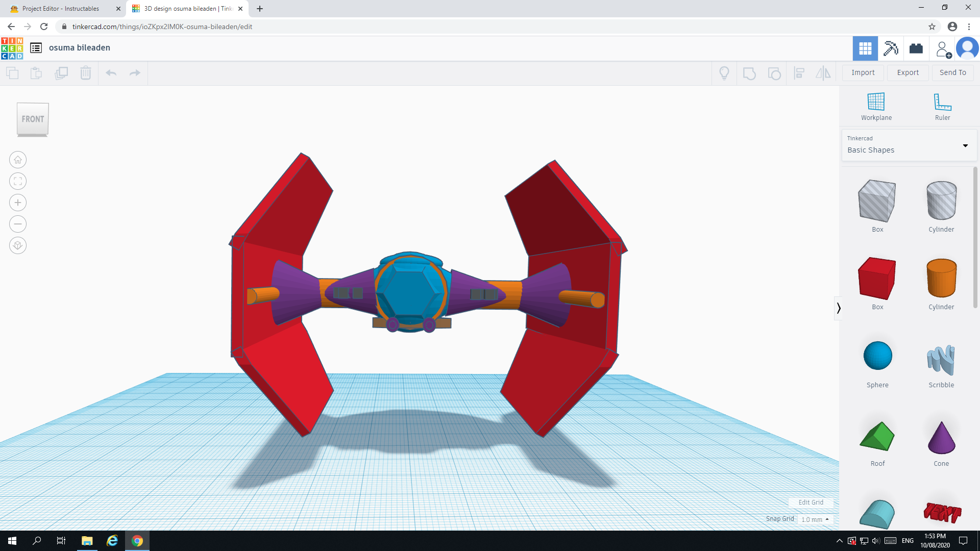
Task: Redo the last action
Action: click(135, 73)
